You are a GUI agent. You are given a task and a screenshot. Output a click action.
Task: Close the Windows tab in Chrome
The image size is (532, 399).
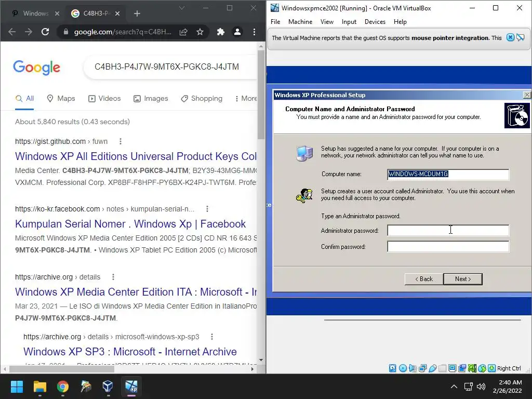pos(57,14)
